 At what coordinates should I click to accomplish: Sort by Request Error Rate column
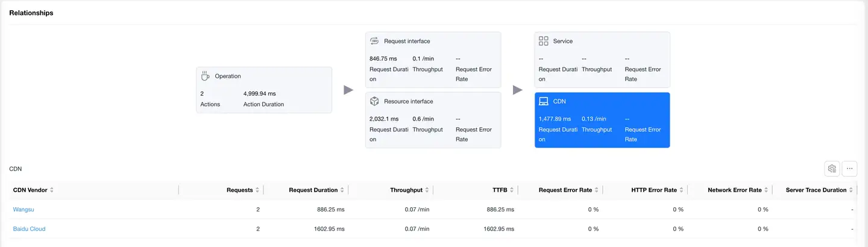[x=597, y=190]
